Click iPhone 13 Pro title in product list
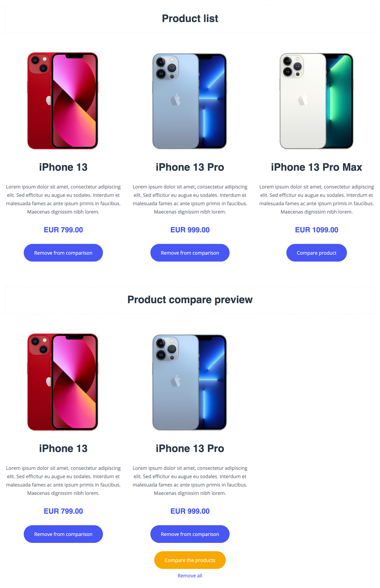 (190, 167)
